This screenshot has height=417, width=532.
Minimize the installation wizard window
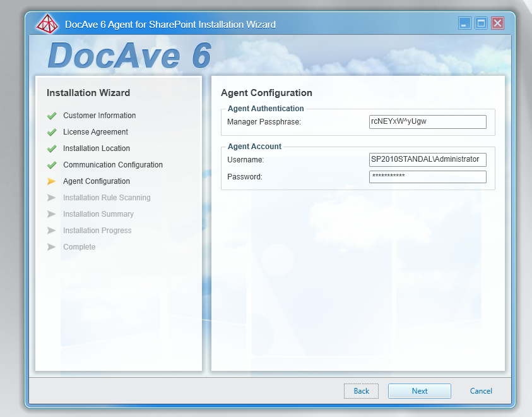[x=464, y=23]
